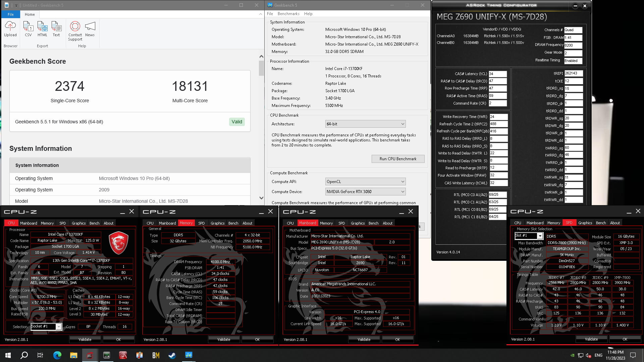The height and width of the screenshot is (362, 644).
Task: Click the Single-Core Score 2374
Action: [x=70, y=86]
